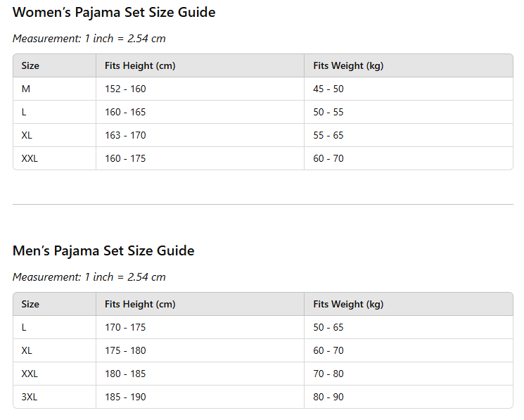Select the 80 - 90 weight cell
The width and height of the screenshot is (524, 420).
tap(328, 397)
